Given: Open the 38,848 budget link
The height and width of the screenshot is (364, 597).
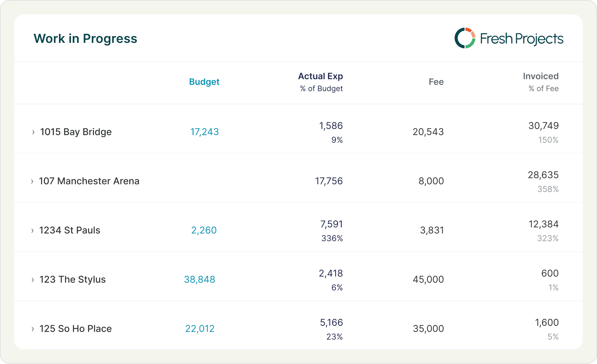Looking at the screenshot, I should tap(199, 280).
